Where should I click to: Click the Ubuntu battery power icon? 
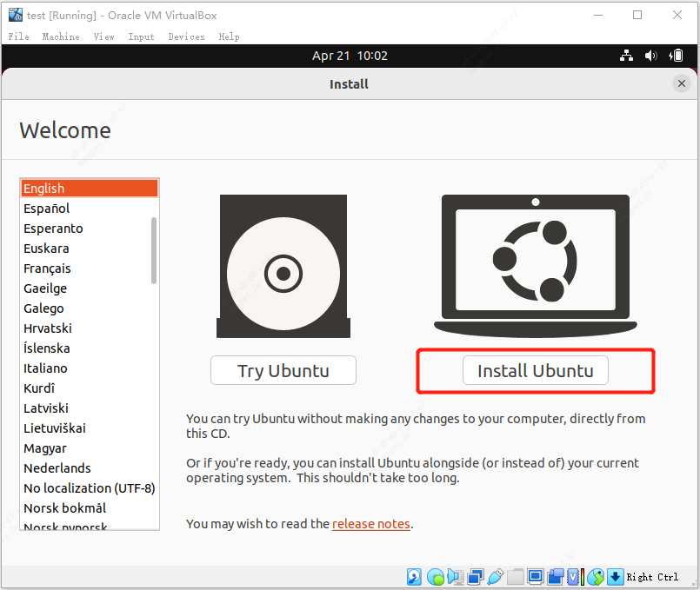(x=676, y=56)
